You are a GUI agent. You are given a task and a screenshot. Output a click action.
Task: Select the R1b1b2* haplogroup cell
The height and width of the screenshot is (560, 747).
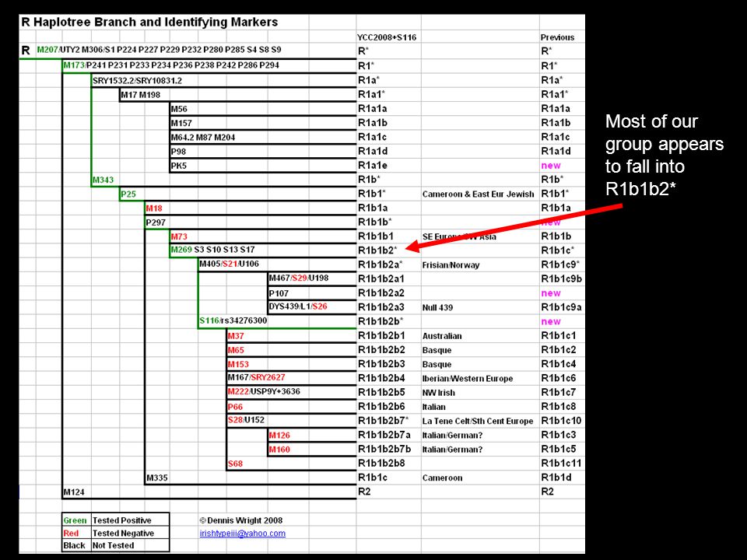(377, 250)
